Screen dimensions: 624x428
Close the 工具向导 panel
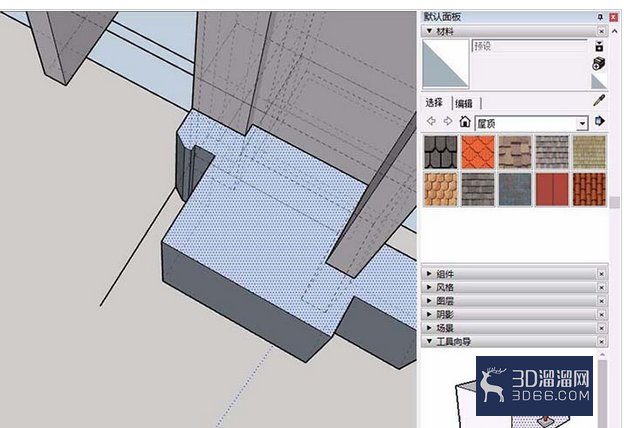pyautogui.click(x=601, y=342)
